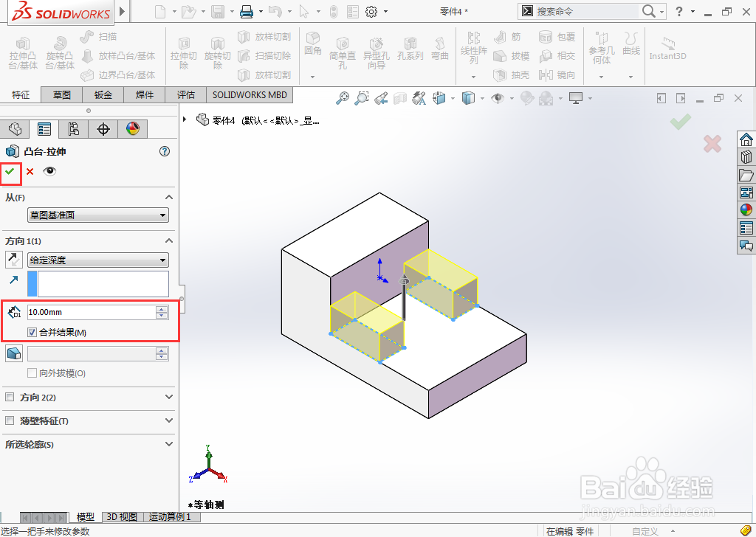
Task: Open the 3D 视图 bottom tab
Action: [122, 517]
